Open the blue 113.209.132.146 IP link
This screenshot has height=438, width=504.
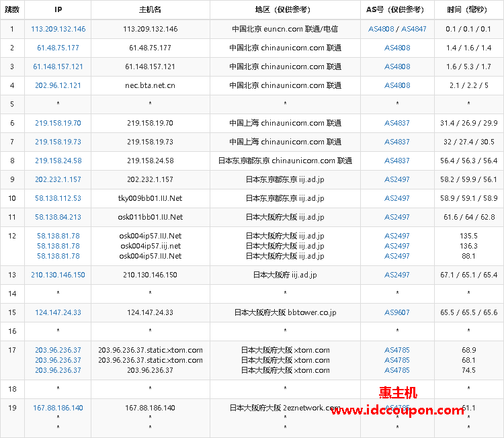(58, 30)
